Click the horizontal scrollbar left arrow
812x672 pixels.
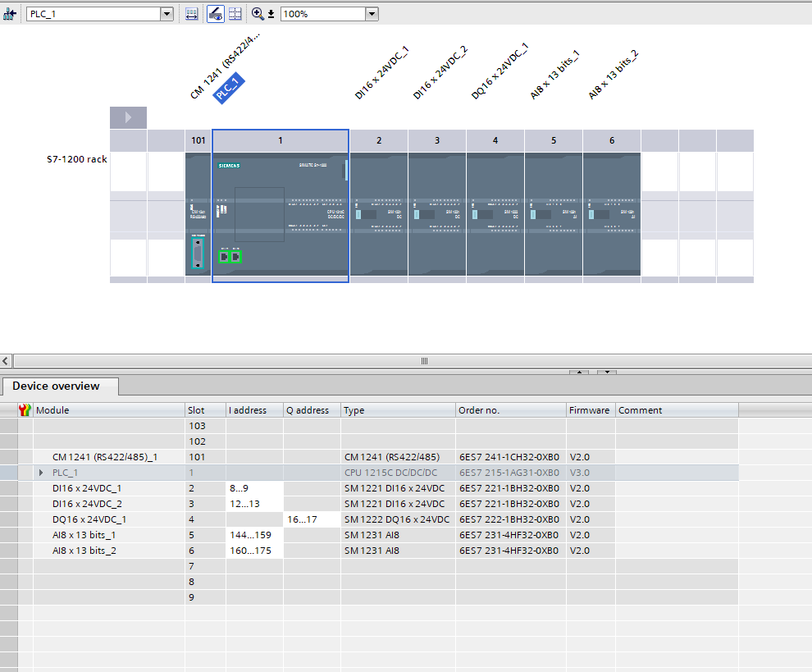6,361
